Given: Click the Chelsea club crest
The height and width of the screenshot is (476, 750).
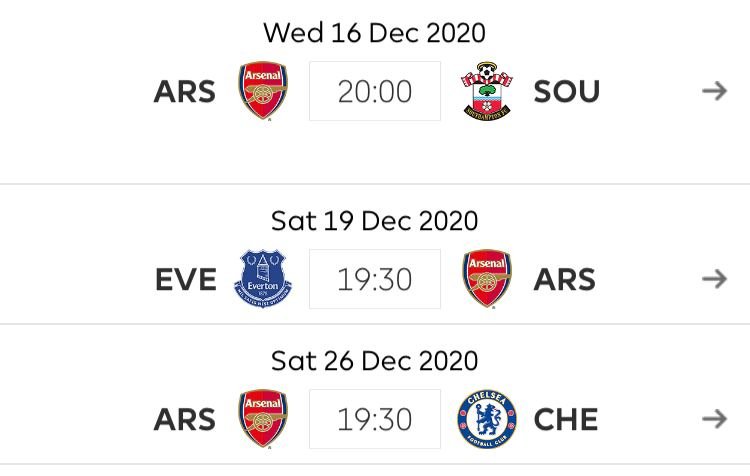Looking at the screenshot, I should [x=487, y=419].
